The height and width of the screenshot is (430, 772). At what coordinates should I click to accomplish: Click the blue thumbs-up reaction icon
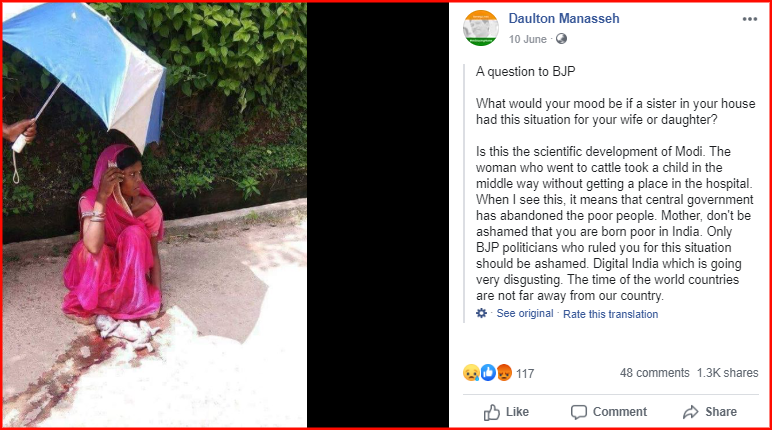488,373
